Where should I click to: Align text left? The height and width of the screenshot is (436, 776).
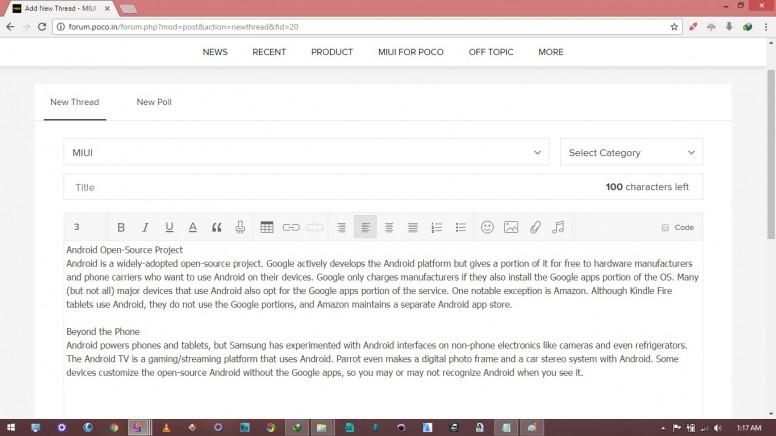point(365,227)
